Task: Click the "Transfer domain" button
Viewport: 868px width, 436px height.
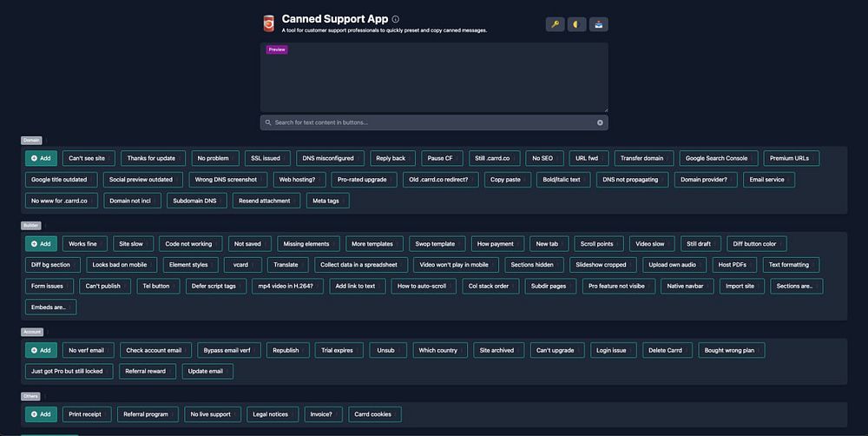Action: (x=644, y=158)
